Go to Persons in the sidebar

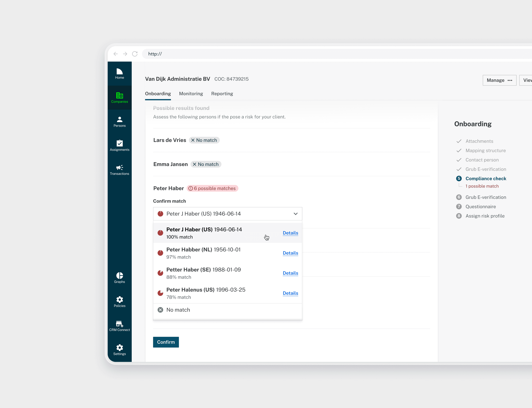pos(120,122)
